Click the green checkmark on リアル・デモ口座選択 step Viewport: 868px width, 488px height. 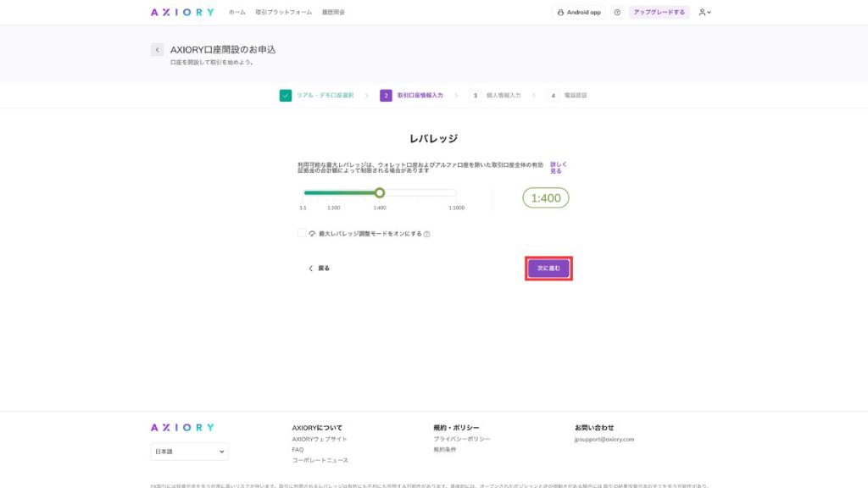[x=283, y=96]
